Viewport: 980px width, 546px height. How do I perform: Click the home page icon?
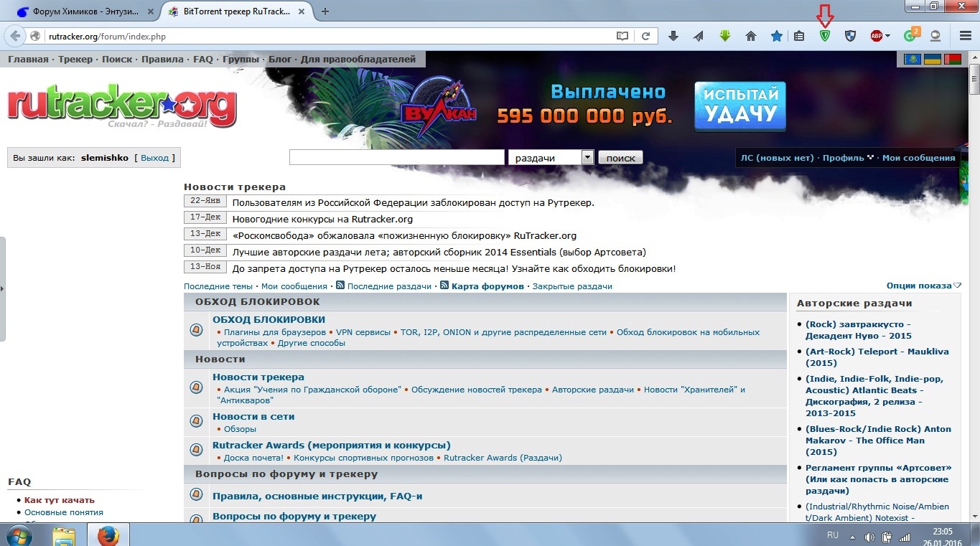point(751,36)
